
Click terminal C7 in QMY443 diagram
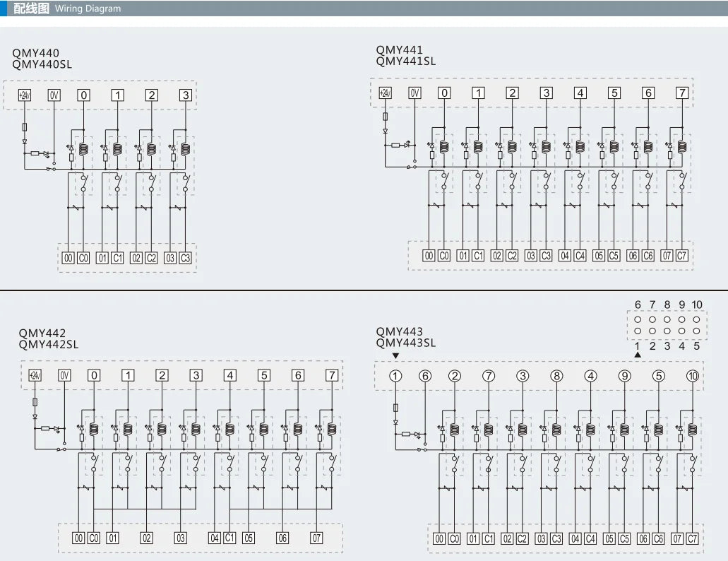click(x=692, y=538)
